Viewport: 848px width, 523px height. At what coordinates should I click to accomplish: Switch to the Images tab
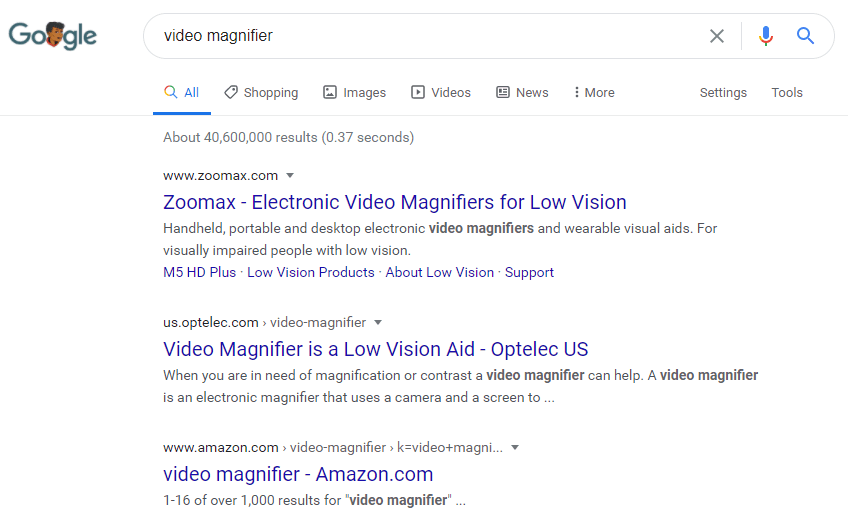[355, 92]
